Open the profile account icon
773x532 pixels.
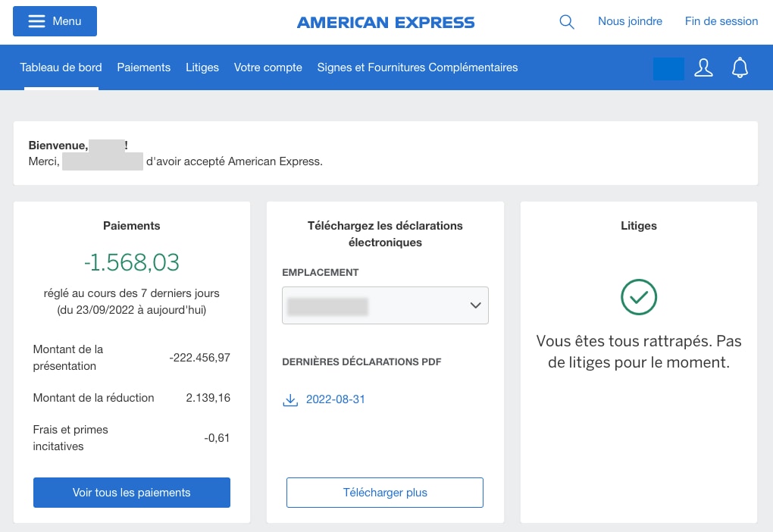click(x=703, y=67)
